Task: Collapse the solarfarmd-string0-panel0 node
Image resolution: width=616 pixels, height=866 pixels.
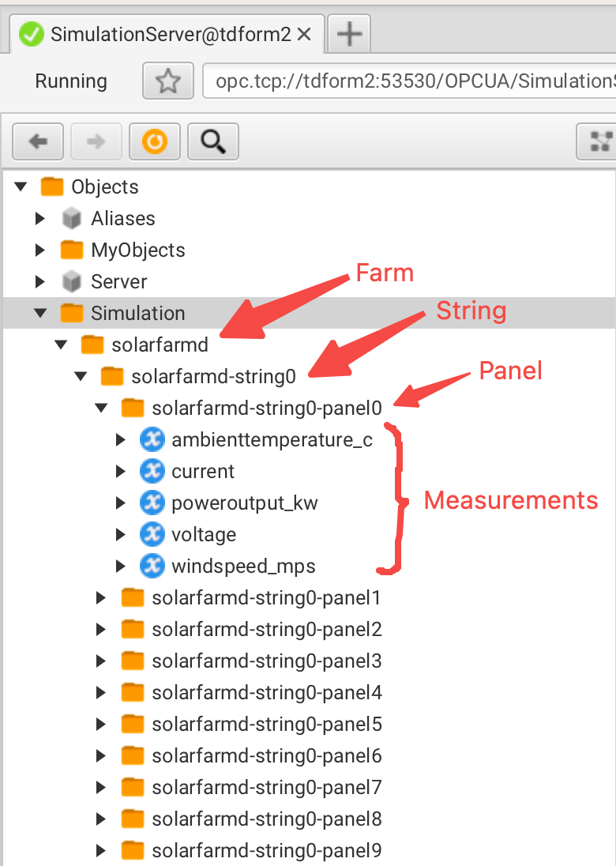Action: click(x=101, y=409)
